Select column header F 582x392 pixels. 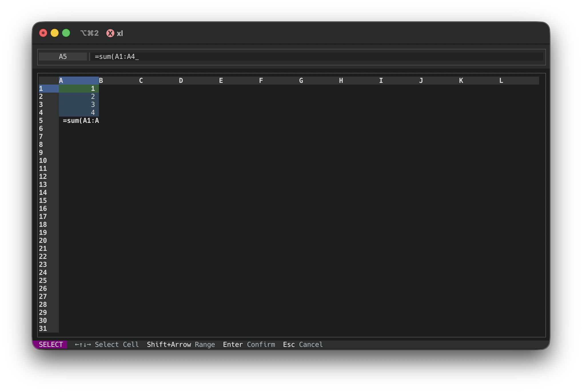pyautogui.click(x=279, y=81)
